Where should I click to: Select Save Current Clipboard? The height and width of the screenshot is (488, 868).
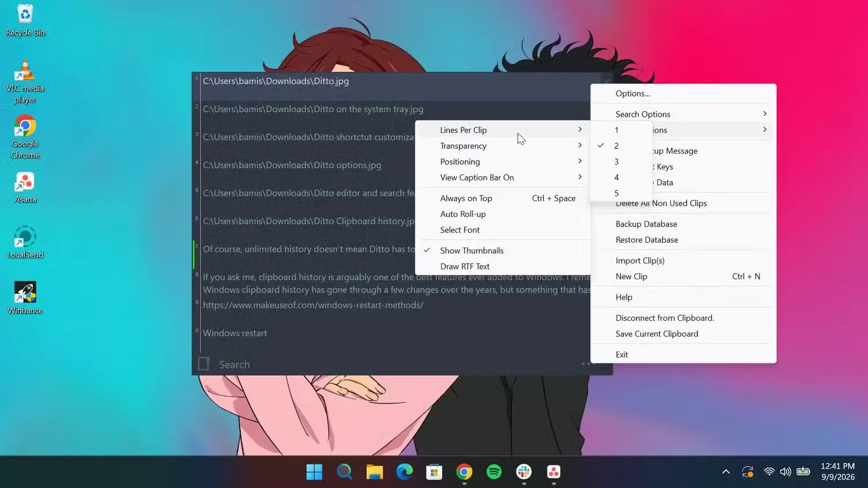[683, 334]
